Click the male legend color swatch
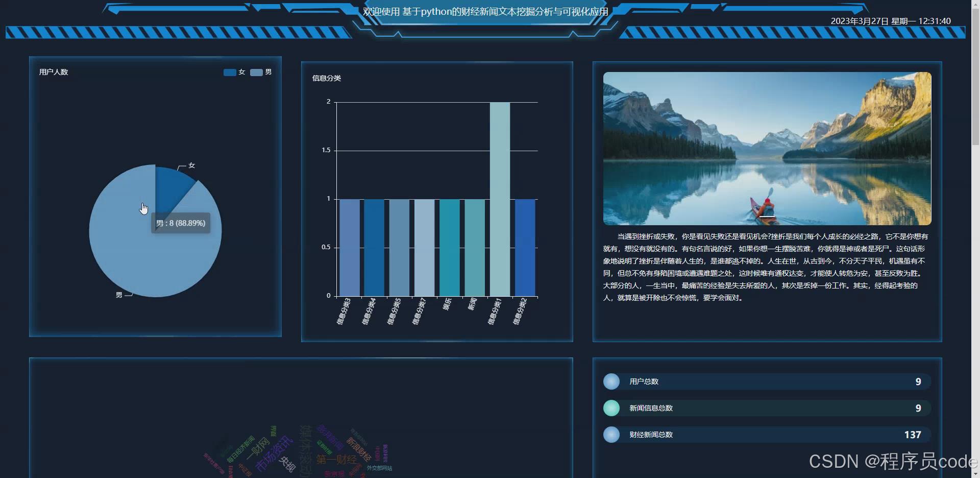Viewport: 980px width, 478px height. coord(255,72)
